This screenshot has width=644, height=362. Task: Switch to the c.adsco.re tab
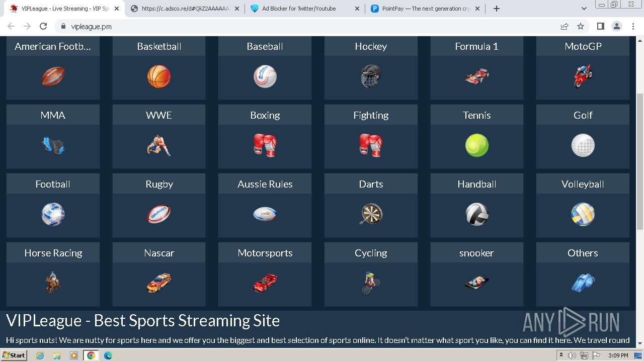click(x=185, y=9)
